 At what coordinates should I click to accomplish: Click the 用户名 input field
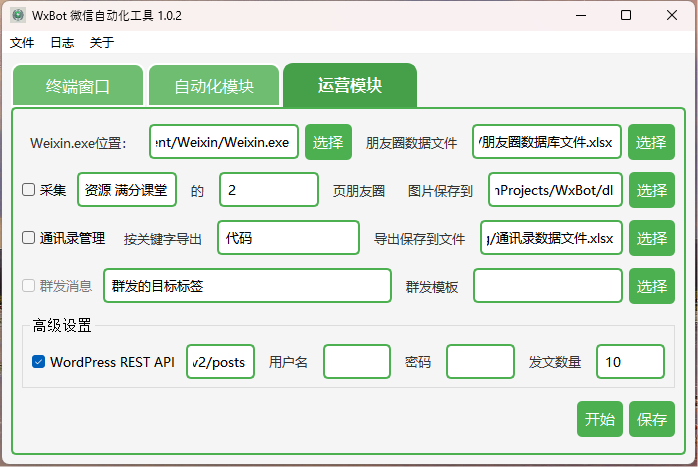[x=357, y=361]
